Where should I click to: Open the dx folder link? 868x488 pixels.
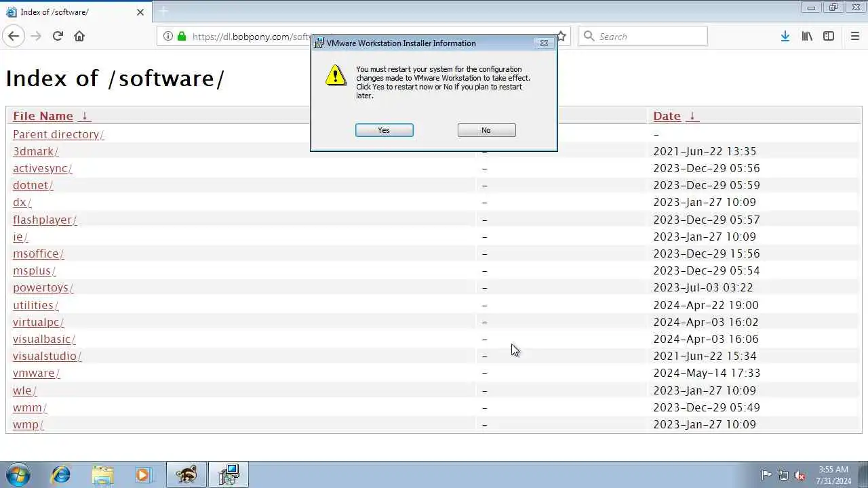click(22, 202)
